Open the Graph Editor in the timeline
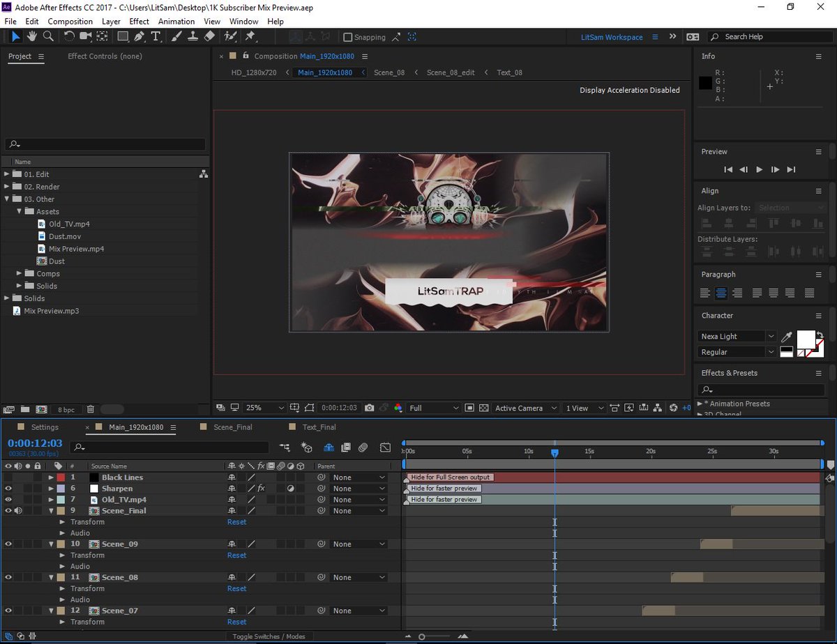837x644 pixels. [385, 447]
